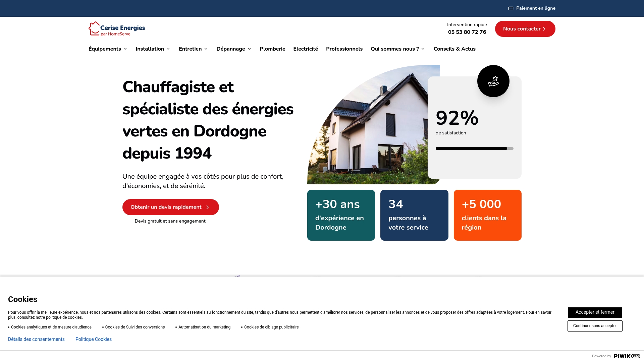Viewport: 644px width, 362px height.
Task: Click Obtenir un devis rapidement button
Action: click(170, 207)
